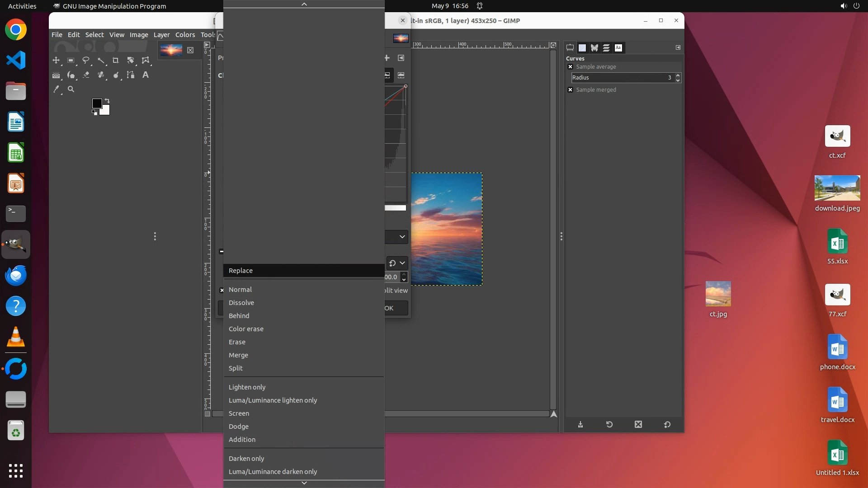Select the Fuzzy Select wand tool
Viewport: 868px width, 488px height.
tap(101, 60)
